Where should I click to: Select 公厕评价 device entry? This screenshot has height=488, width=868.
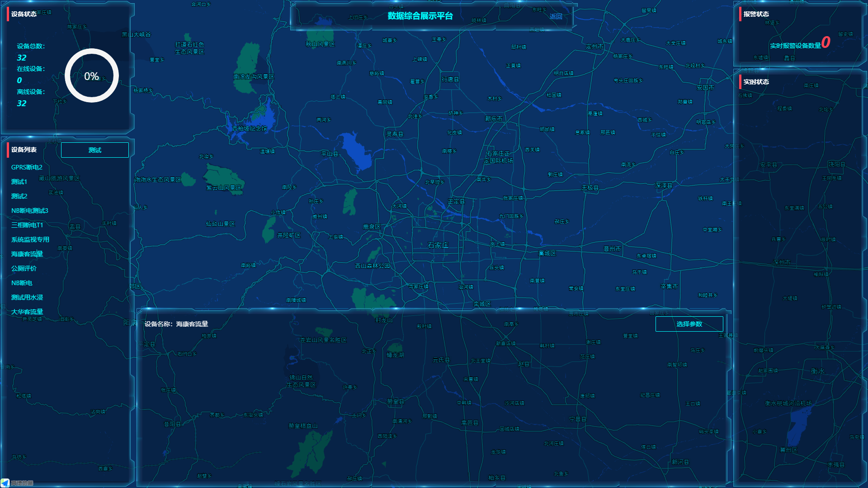24,268
